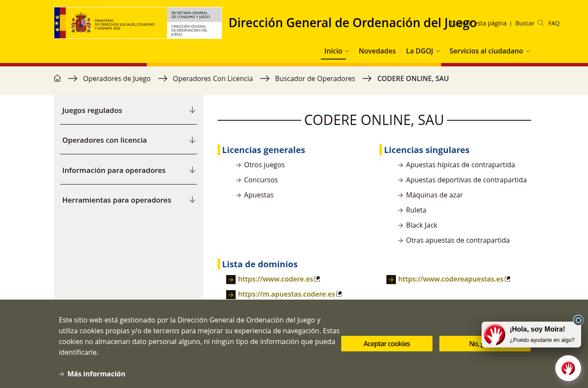This screenshot has height=388, width=588.
Task: Click the home icon in the breadcrumb
Action: [x=57, y=78]
